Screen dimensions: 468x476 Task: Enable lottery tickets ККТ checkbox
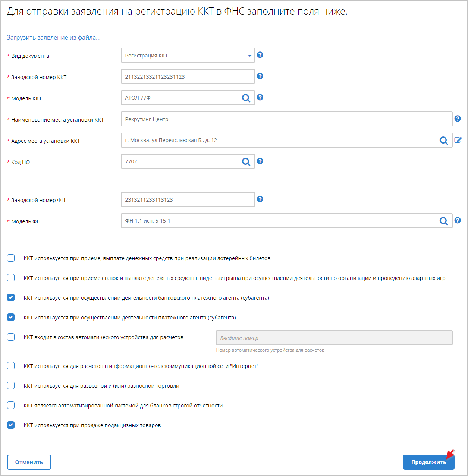(11, 258)
